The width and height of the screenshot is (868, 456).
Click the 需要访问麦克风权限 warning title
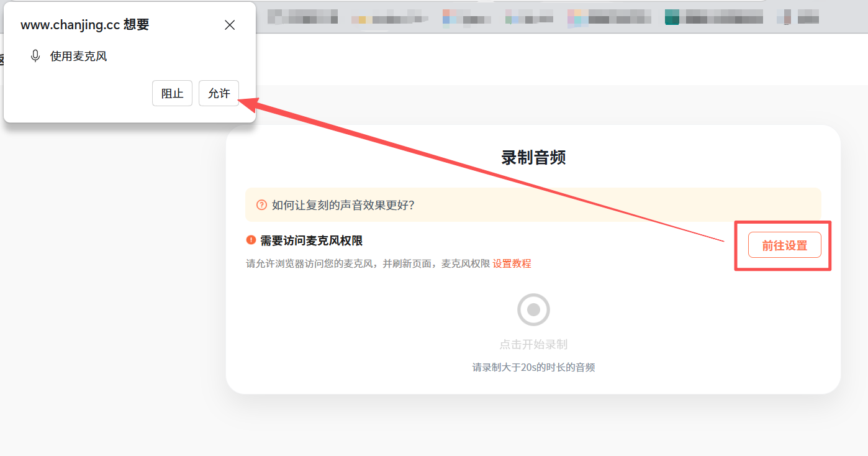tap(311, 241)
